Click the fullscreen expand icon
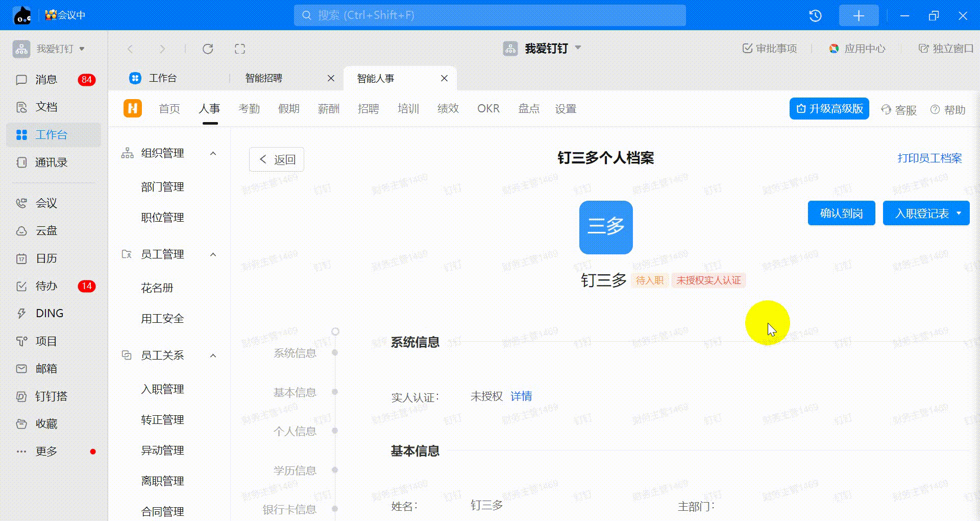This screenshot has height=521, width=980. click(240, 49)
